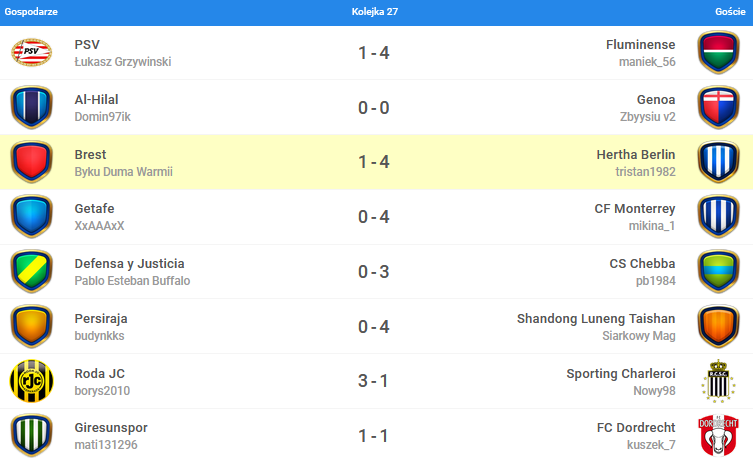The image size is (753, 460).
Task: Select the Defensa y Justicia shield badge
Action: [x=32, y=271]
